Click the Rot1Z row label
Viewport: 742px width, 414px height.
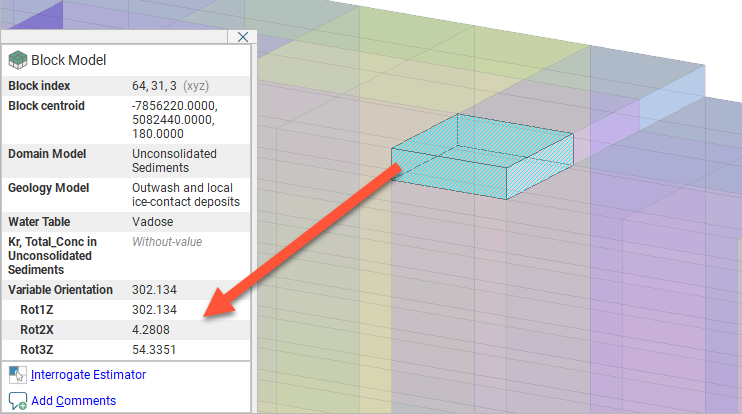pyautogui.click(x=36, y=310)
